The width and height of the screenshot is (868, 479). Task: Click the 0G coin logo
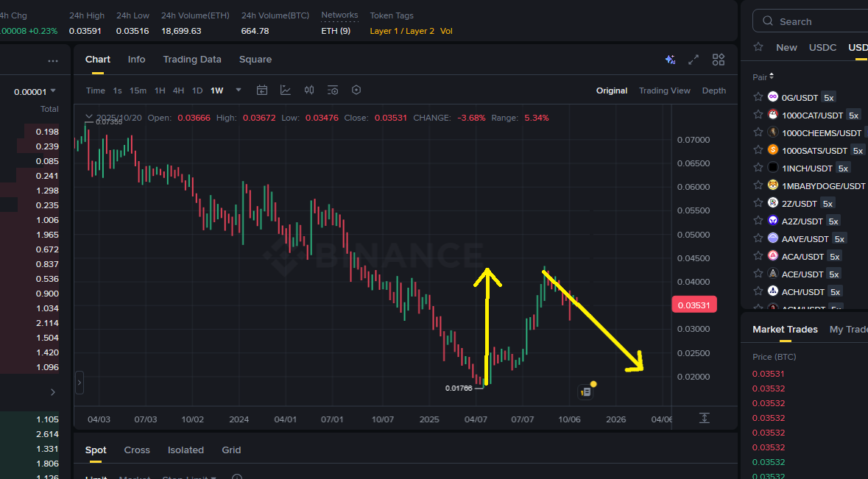773,97
